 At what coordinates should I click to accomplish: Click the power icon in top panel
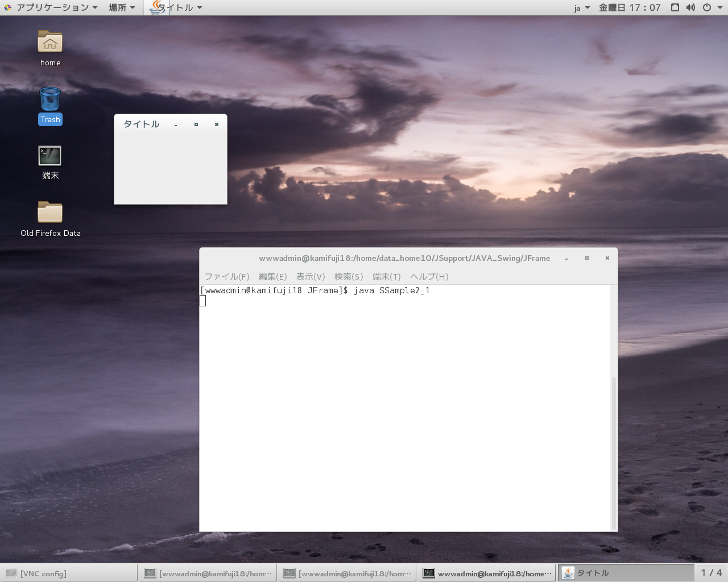click(707, 7)
